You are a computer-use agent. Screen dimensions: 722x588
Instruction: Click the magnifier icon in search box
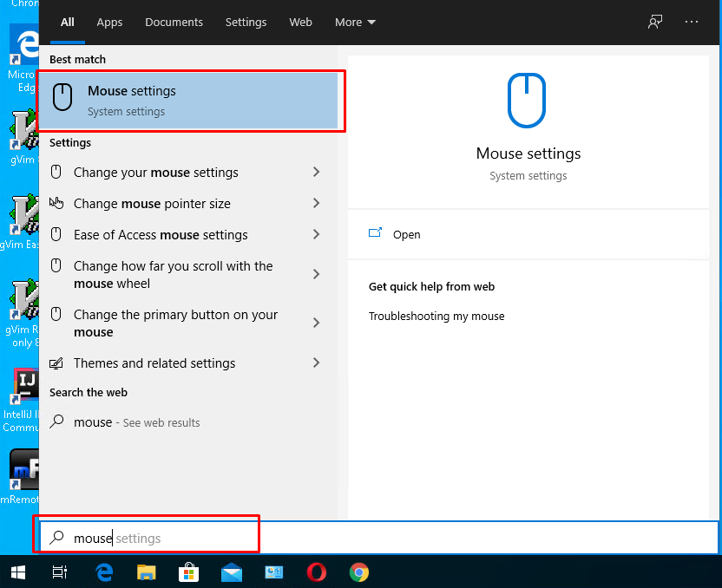coord(56,537)
